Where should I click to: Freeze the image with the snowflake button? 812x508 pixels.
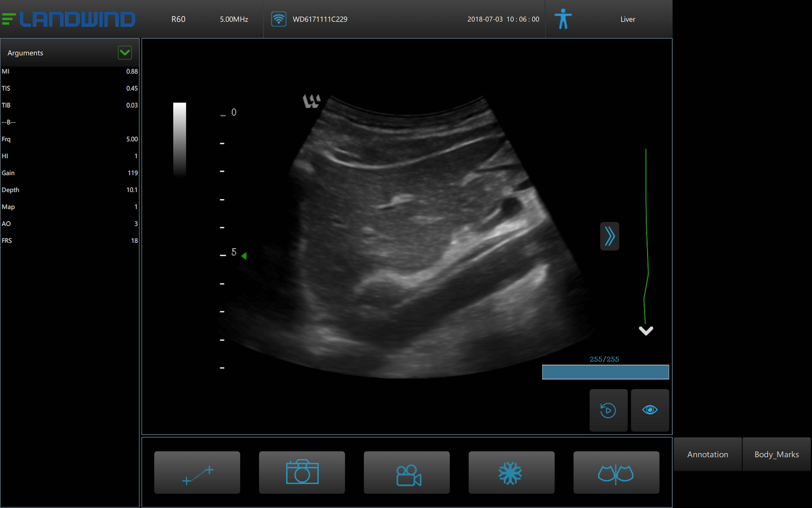(511, 472)
